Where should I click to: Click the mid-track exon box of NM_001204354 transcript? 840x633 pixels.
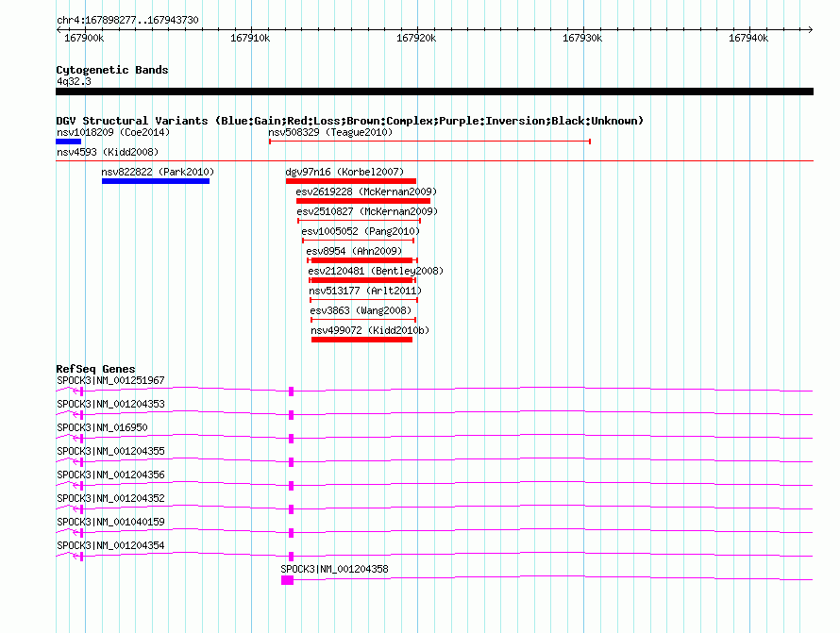(x=292, y=557)
